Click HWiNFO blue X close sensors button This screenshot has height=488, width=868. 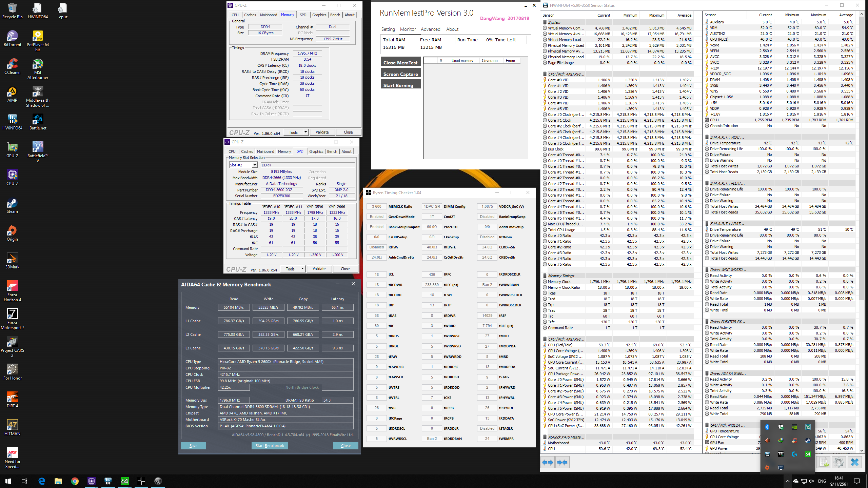854,462
